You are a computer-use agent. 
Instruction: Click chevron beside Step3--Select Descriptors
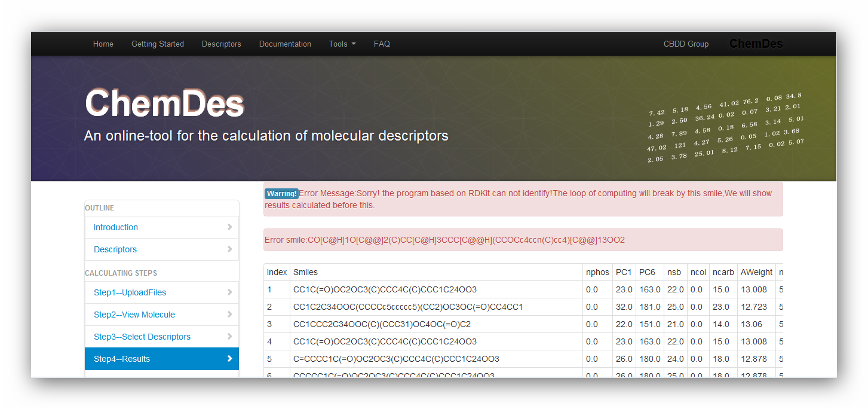pyautogui.click(x=230, y=337)
